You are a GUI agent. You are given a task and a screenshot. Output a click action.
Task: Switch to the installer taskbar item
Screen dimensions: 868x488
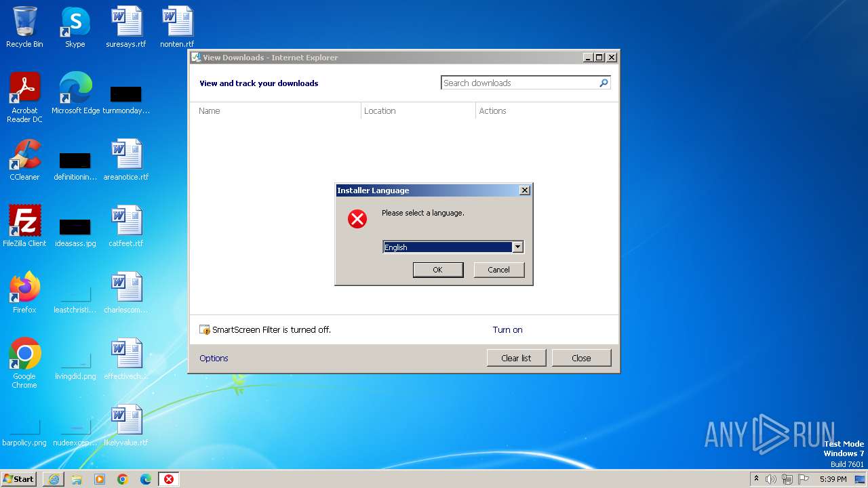(169, 479)
